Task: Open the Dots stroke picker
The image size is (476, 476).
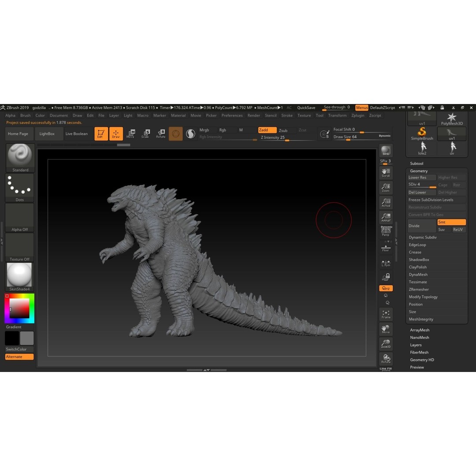Action: point(20,188)
